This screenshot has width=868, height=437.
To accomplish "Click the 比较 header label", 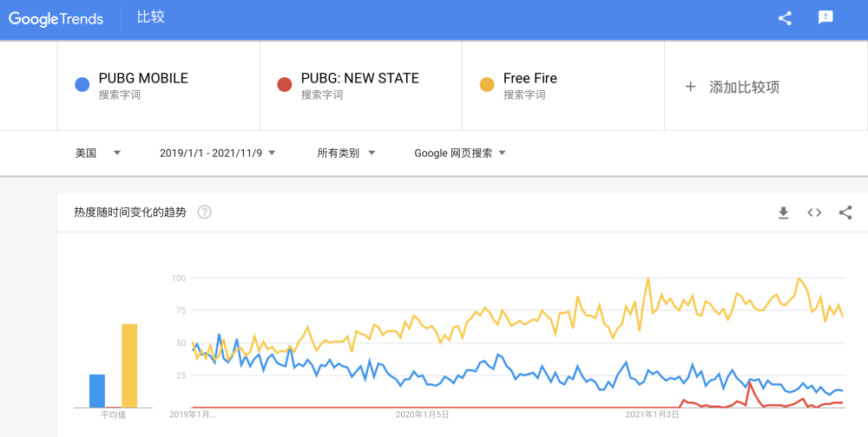I will [x=150, y=18].
